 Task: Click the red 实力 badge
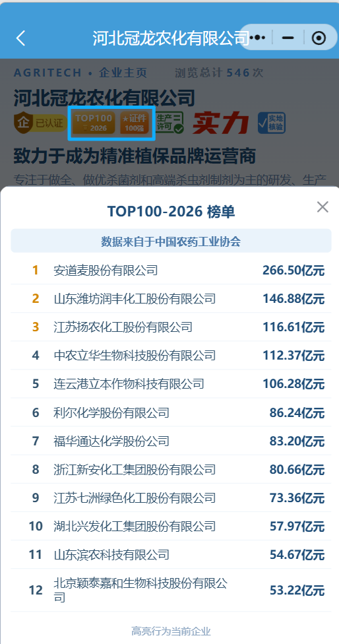pos(221,123)
